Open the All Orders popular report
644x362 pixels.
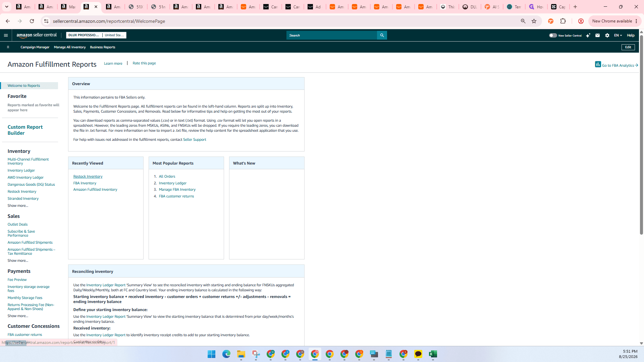click(x=167, y=177)
